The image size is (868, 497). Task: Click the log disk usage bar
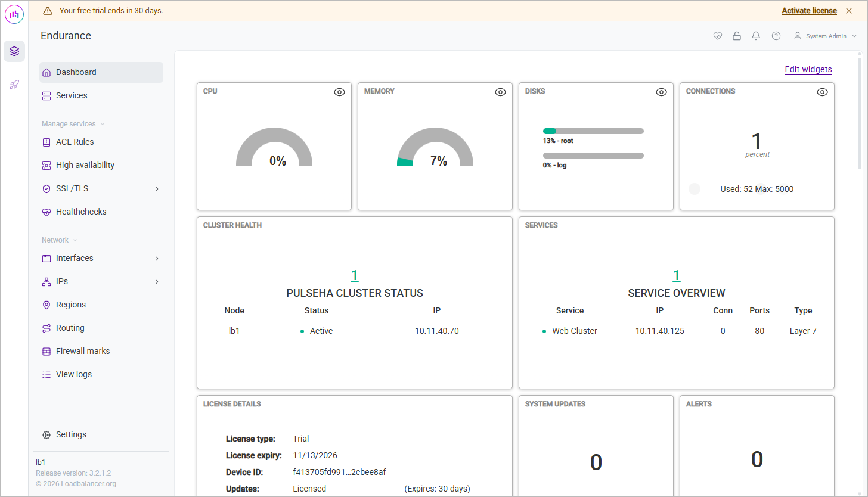coord(593,156)
